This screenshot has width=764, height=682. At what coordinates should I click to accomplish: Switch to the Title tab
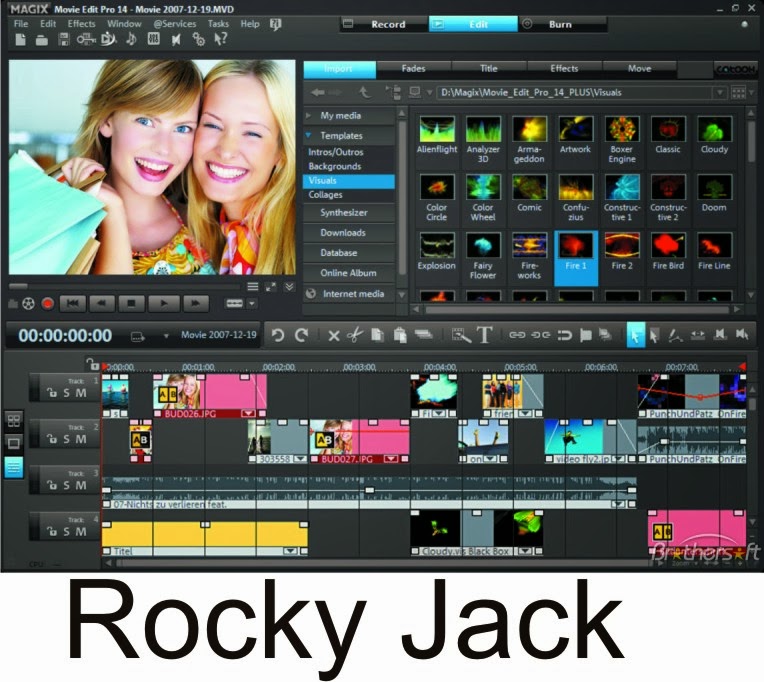[489, 69]
